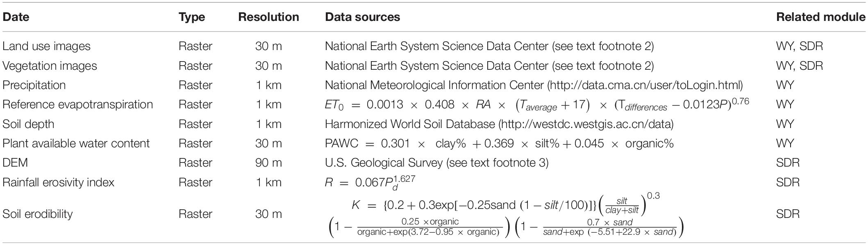Select the Precipitation row label
The width and height of the screenshot is (868, 245).
(34, 85)
